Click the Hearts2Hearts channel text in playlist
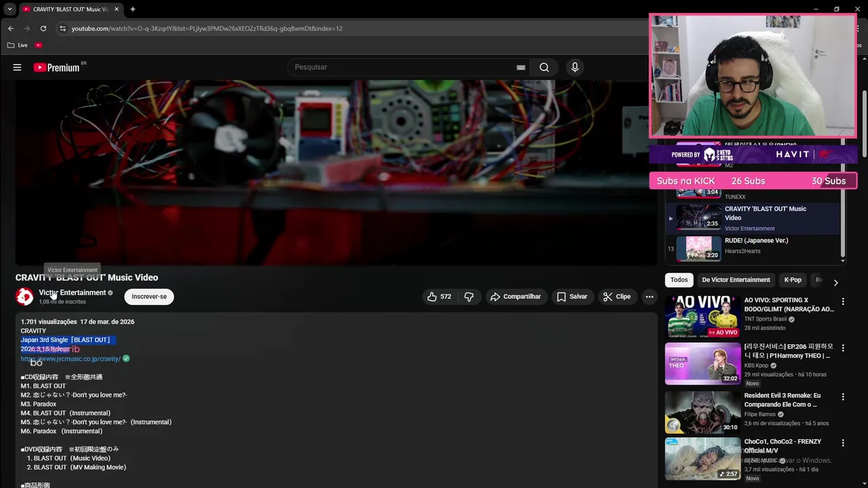The width and height of the screenshot is (868, 488). click(x=743, y=251)
